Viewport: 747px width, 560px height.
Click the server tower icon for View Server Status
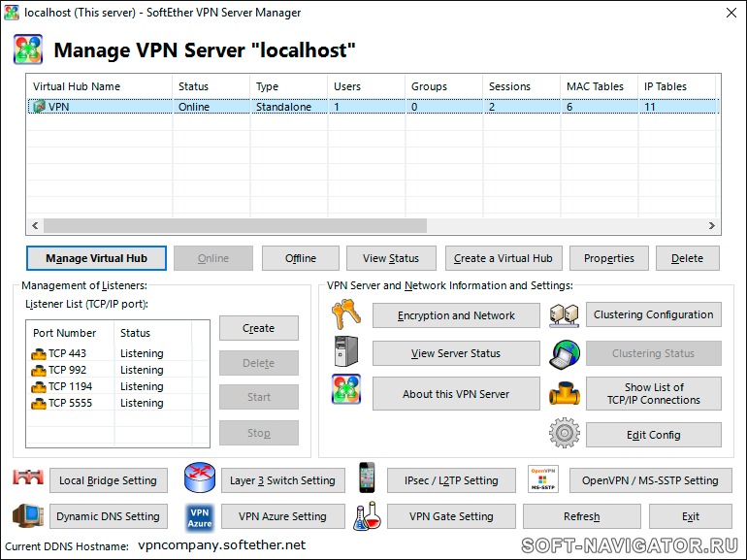click(x=346, y=351)
